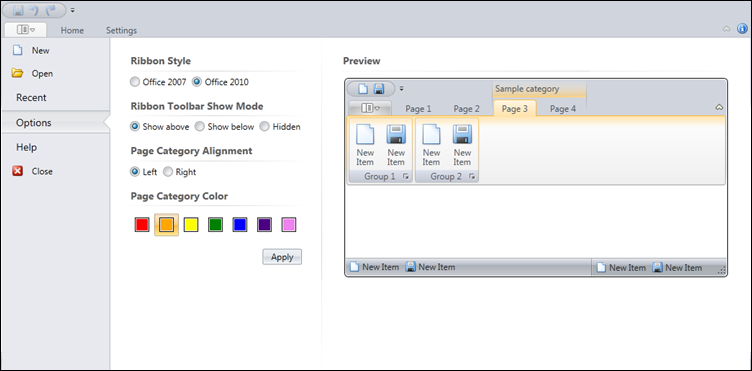
Task: Choose the Hidden toolbar mode
Action: click(280, 127)
